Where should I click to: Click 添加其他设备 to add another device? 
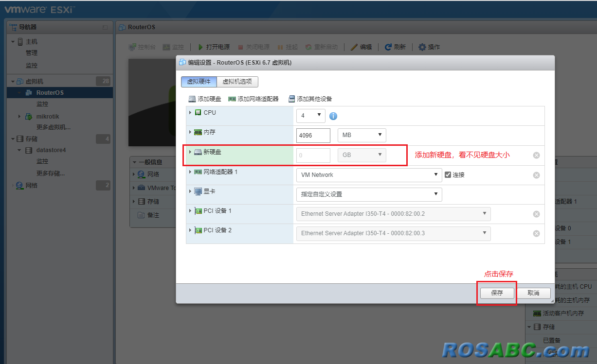(310, 99)
